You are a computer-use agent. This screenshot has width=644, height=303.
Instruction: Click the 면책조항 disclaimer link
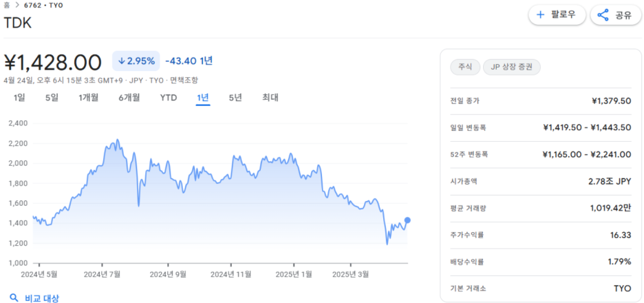pos(184,80)
